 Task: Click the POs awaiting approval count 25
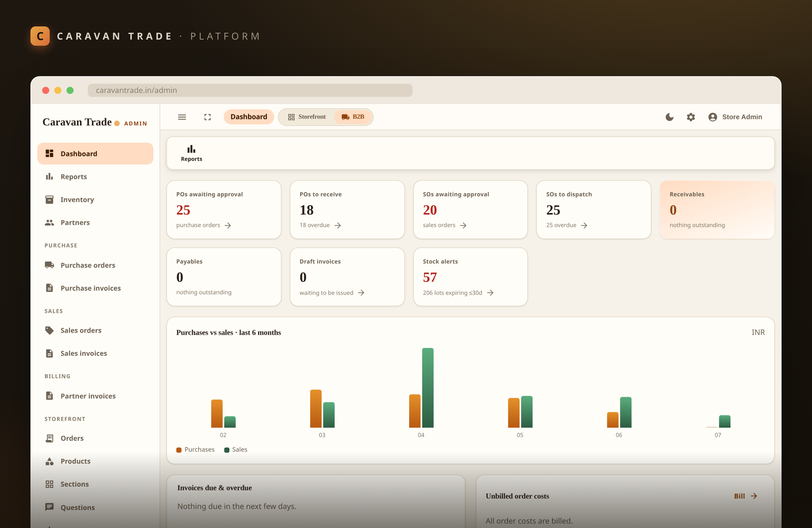pos(183,210)
